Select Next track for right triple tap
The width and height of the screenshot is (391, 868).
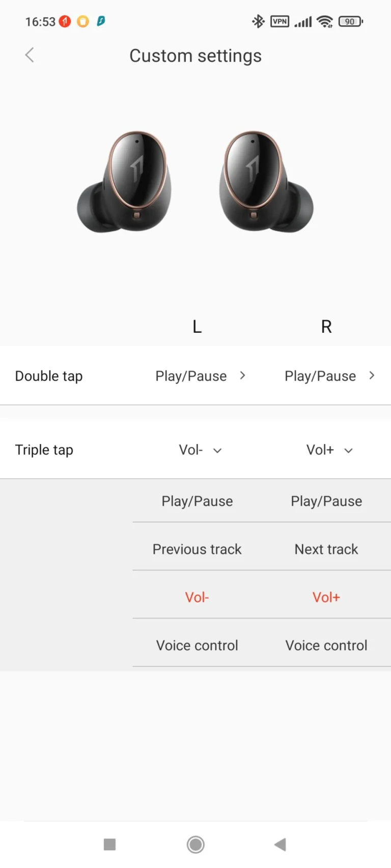tap(326, 549)
